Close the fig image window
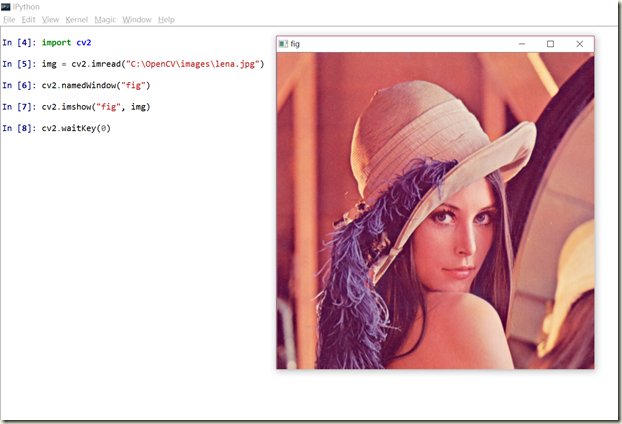Screen dimensions: 622x424 point(580,44)
